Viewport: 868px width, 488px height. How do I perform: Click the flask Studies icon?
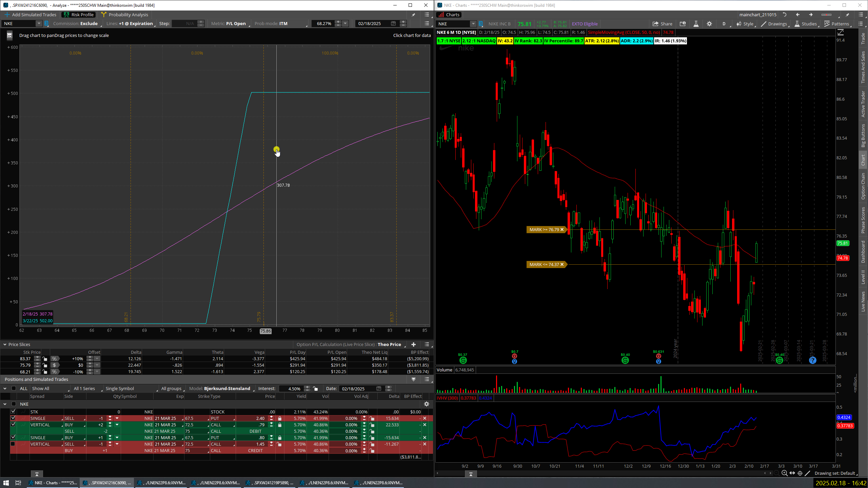click(696, 24)
